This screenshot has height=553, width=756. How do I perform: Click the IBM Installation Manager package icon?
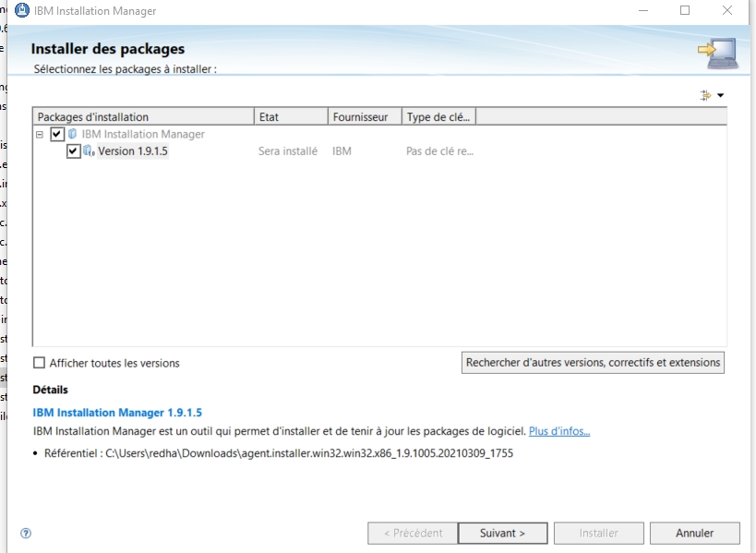coord(72,134)
